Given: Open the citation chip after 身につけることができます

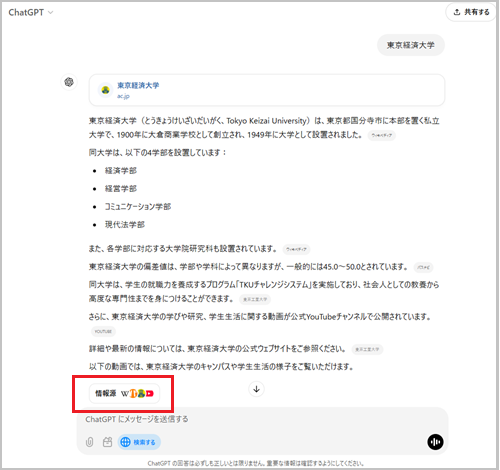Looking at the screenshot, I should [x=255, y=299].
